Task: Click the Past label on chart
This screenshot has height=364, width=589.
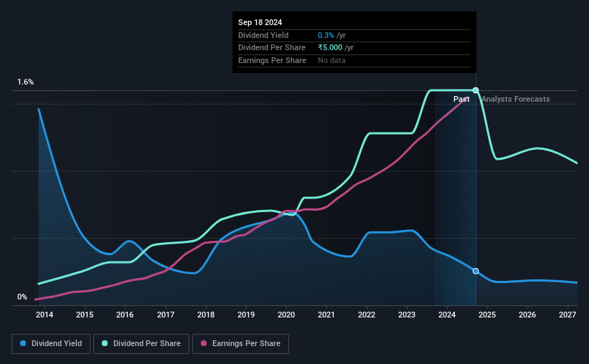Action: point(461,99)
